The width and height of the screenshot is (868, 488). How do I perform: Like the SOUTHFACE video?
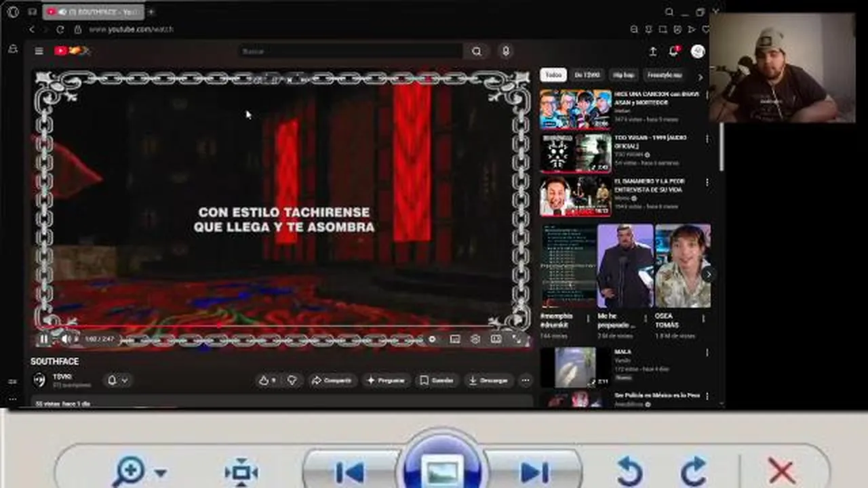267,381
